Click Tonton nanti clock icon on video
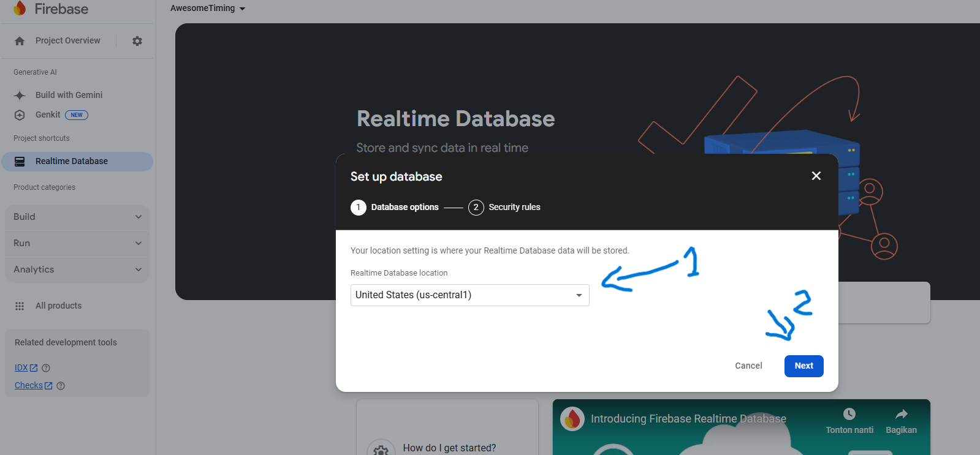The width and height of the screenshot is (980, 455). click(x=849, y=415)
